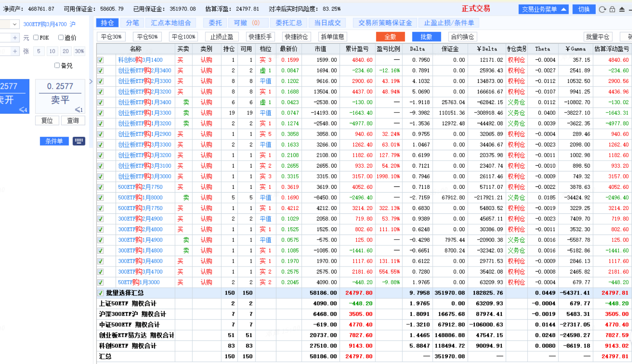The width and height of the screenshot is (632, 364).
Task: Uncheck the 创业板ETF购2月3300 row checkbox
Action: coord(101,81)
